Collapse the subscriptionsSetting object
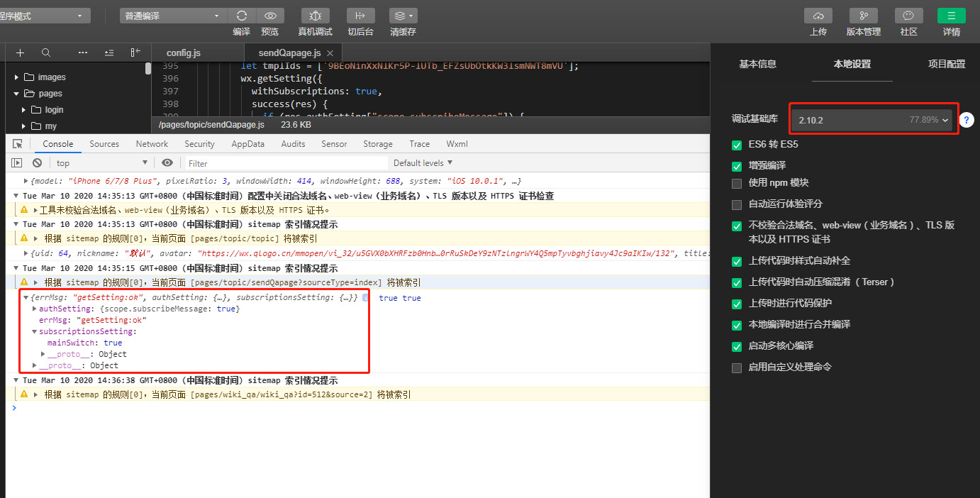The height and width of the screenshot is (498, 980). (35, 332)
